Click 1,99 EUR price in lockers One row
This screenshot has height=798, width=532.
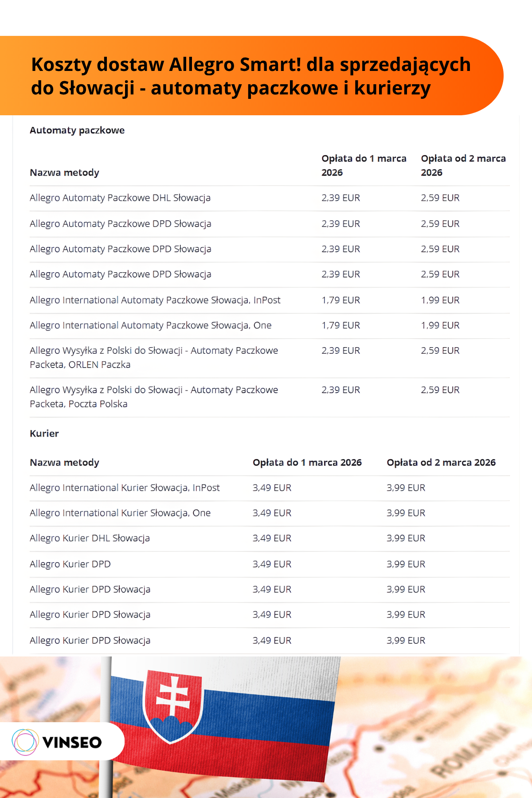click(x=440, y=325)
